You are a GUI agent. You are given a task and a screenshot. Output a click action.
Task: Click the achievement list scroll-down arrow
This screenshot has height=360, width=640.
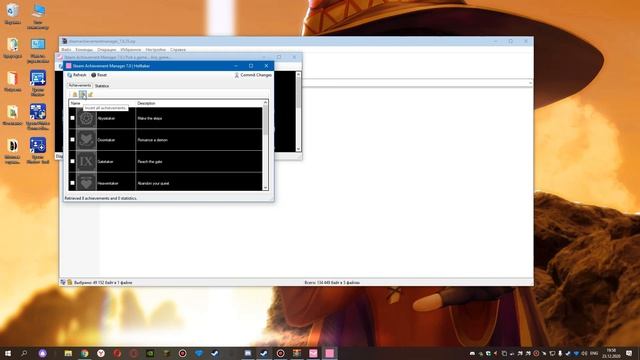(x=266, y=188)
